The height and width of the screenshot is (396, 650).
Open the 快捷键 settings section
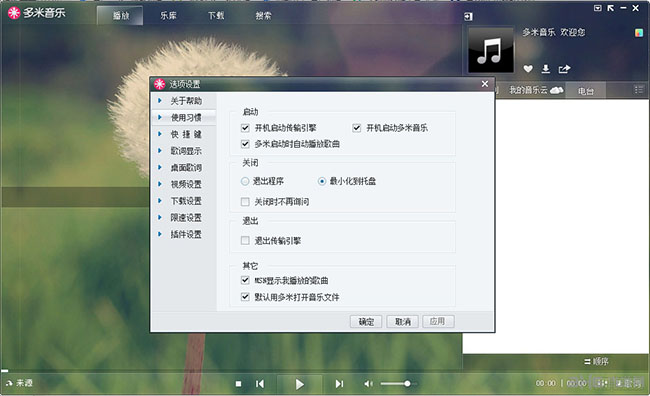[184, 134]
